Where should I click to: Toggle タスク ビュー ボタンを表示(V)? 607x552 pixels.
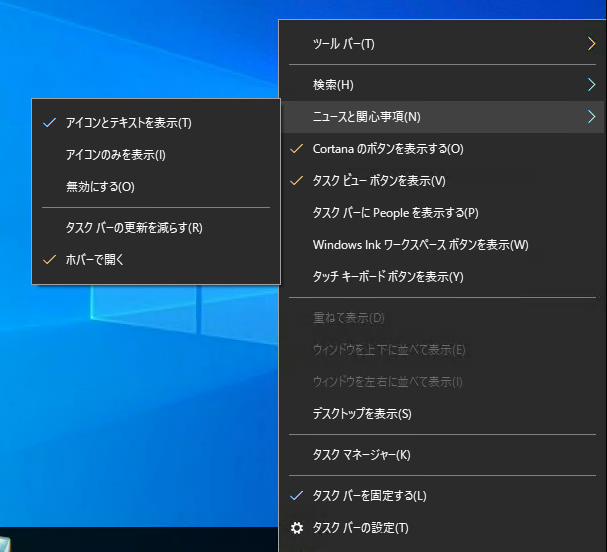click(442, 181)
